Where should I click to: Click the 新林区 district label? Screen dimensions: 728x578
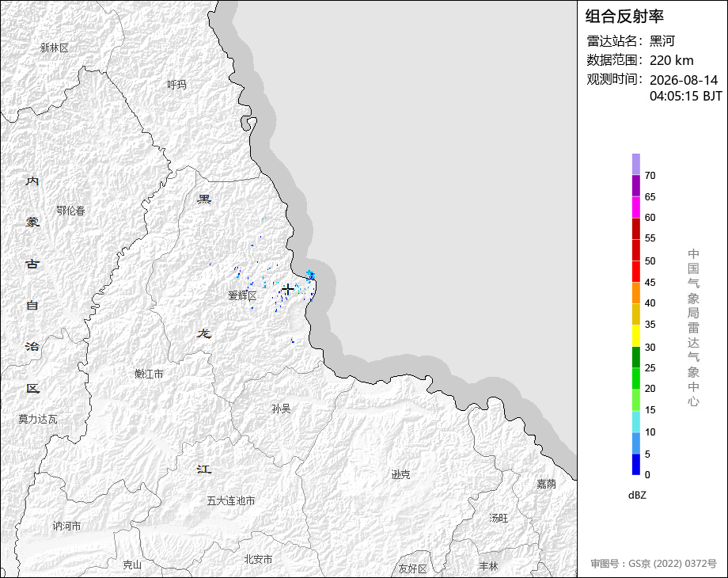(x=55, y=48)
